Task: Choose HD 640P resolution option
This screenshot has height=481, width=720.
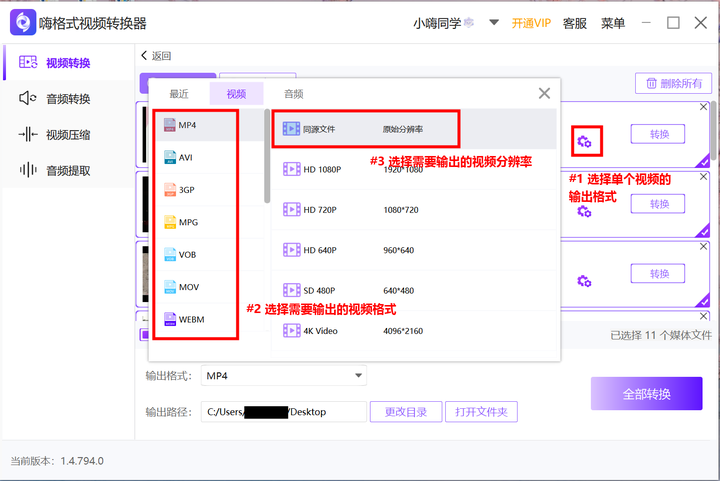Action: [413, 250]
